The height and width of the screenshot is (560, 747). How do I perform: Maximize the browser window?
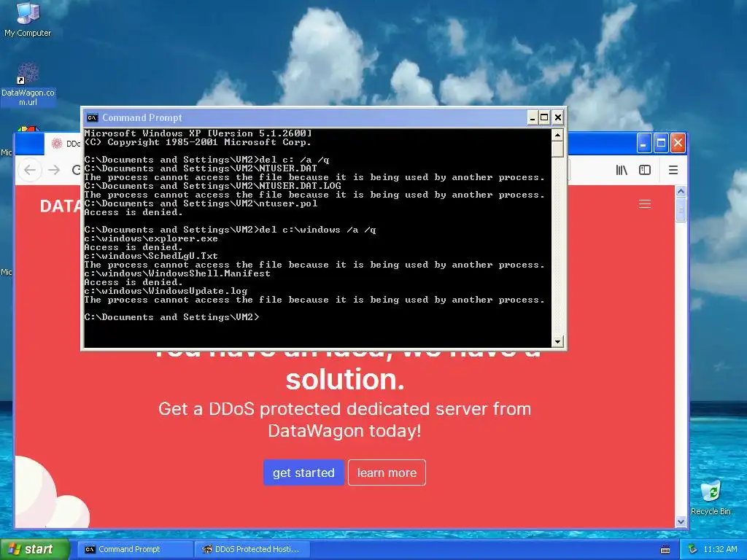coord(661,144)
